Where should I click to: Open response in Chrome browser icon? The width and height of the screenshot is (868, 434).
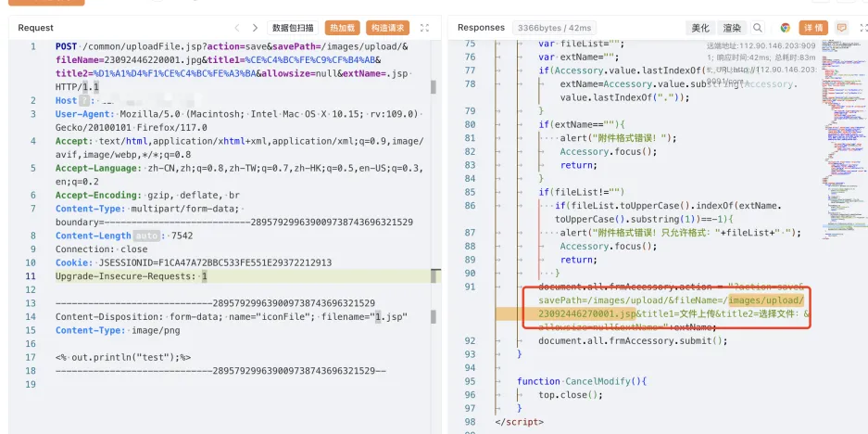785,28
